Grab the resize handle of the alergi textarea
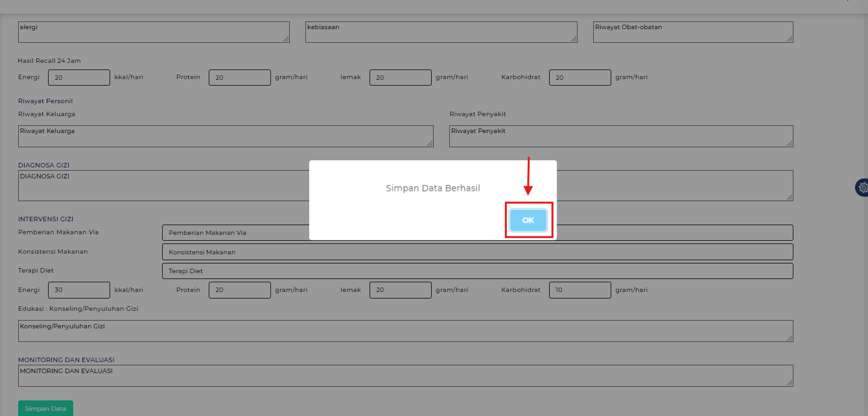Viewport: 868px width, 416px height. click(x=286, y=39)
